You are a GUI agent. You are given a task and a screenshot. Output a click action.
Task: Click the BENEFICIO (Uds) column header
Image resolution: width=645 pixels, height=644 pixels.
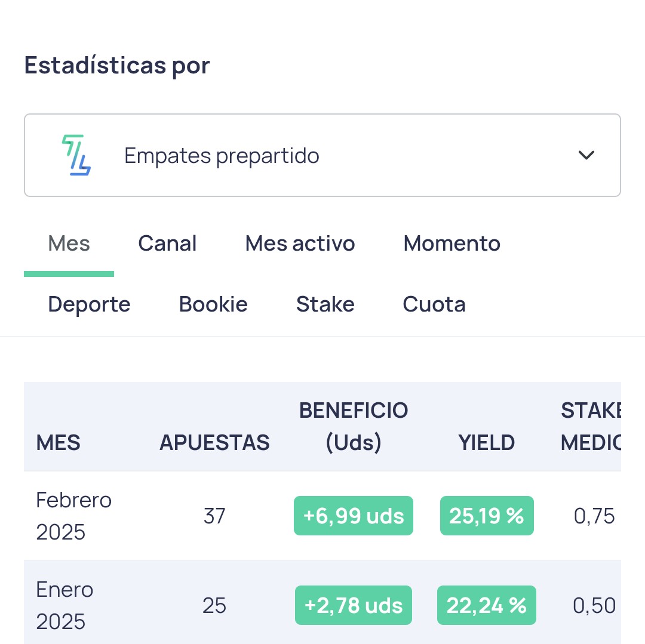point(354,426)
